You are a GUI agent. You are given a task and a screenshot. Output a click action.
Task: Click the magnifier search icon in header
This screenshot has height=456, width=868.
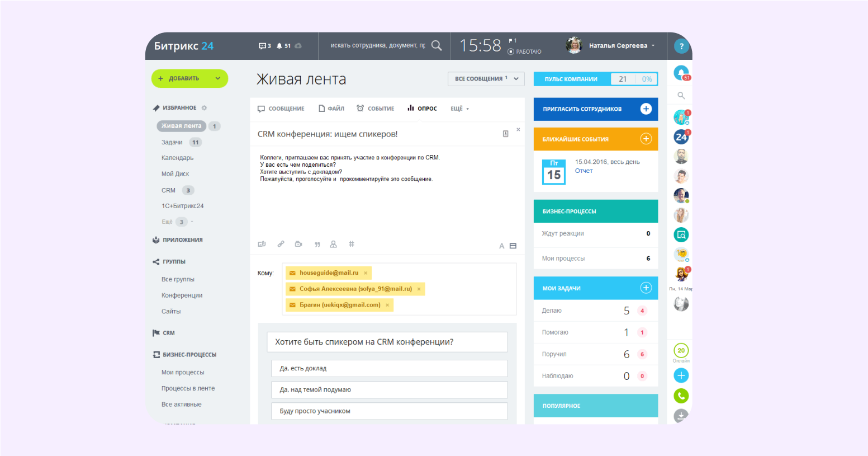pos(437,45)
